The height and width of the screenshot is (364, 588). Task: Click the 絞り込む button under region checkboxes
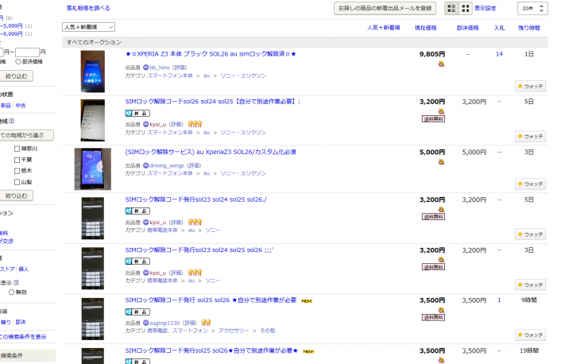tap(16, 196)
